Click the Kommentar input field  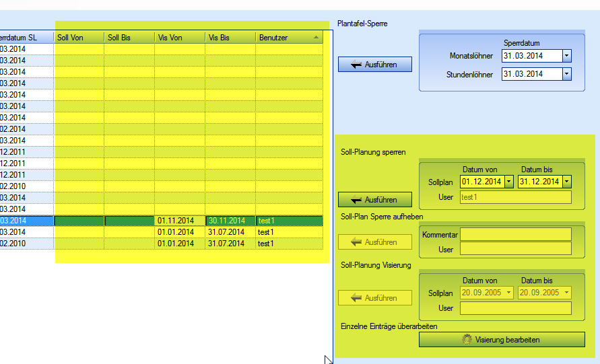tap(515, 234)
